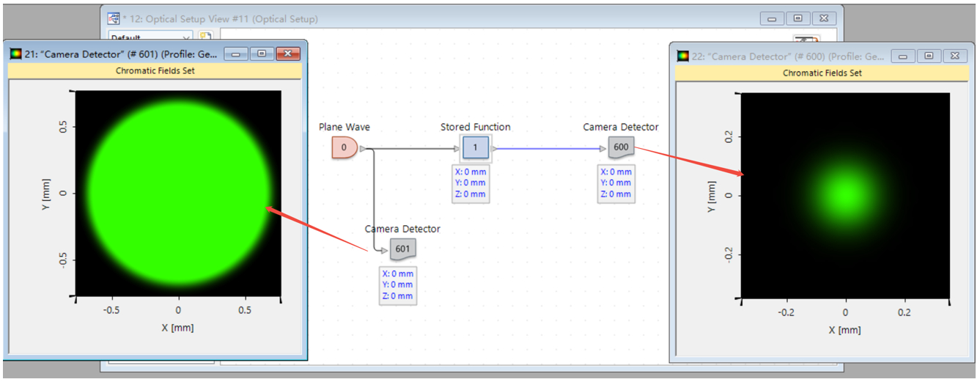Screen dimensions: 980x382
Task: Click the Optical Setup View window icon
Action: 114,18
